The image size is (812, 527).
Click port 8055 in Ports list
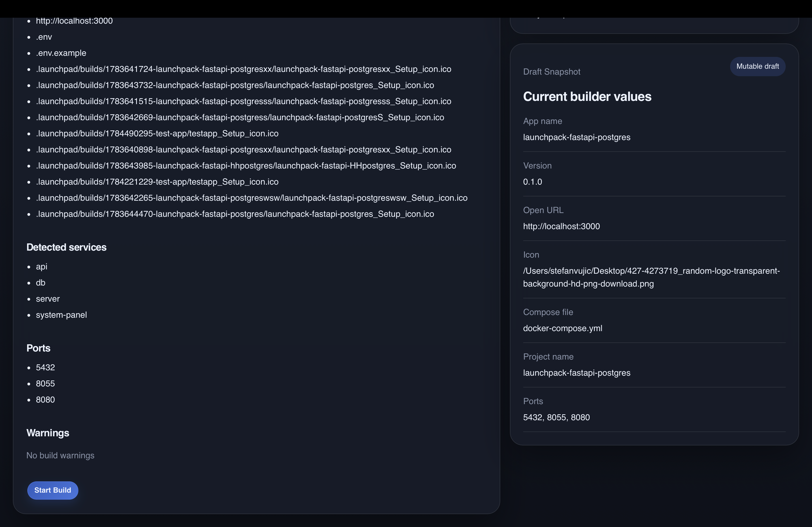point(45,383)
